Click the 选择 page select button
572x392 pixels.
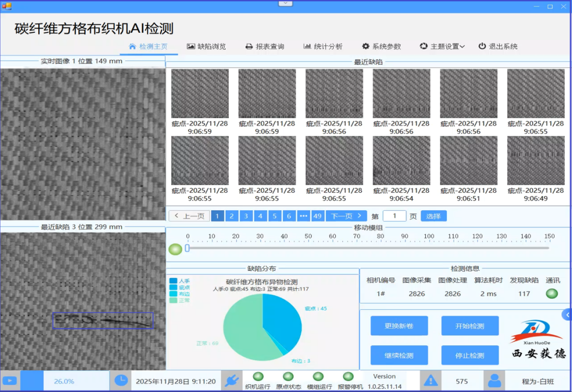tap(433, 216)
